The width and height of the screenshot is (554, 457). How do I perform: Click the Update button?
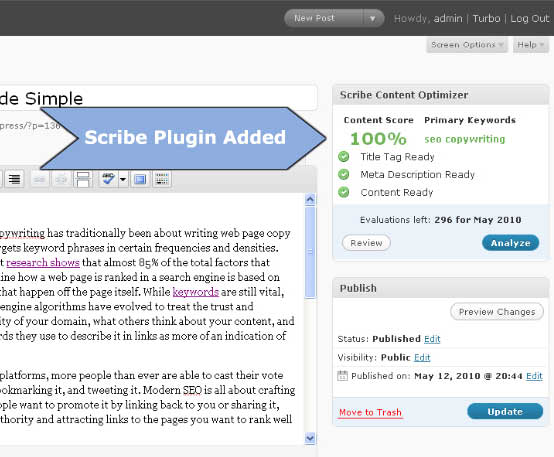click(505, 411)
